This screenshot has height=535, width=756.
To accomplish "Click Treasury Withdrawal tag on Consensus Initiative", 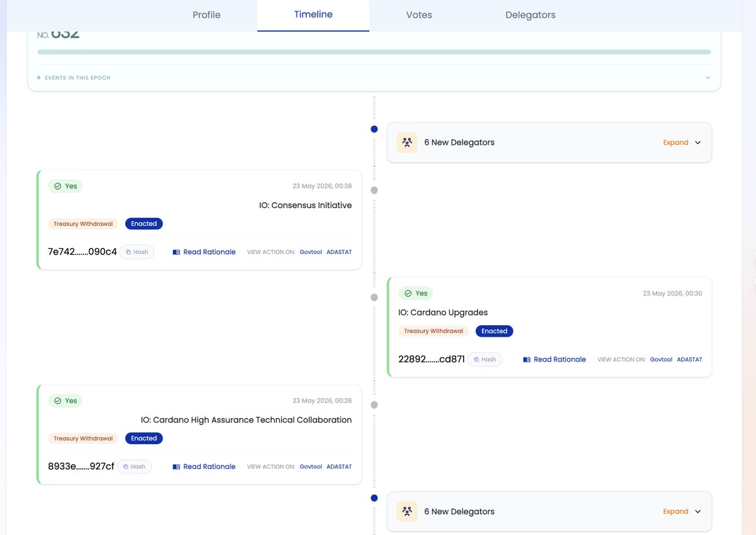I will pos(83,224).
